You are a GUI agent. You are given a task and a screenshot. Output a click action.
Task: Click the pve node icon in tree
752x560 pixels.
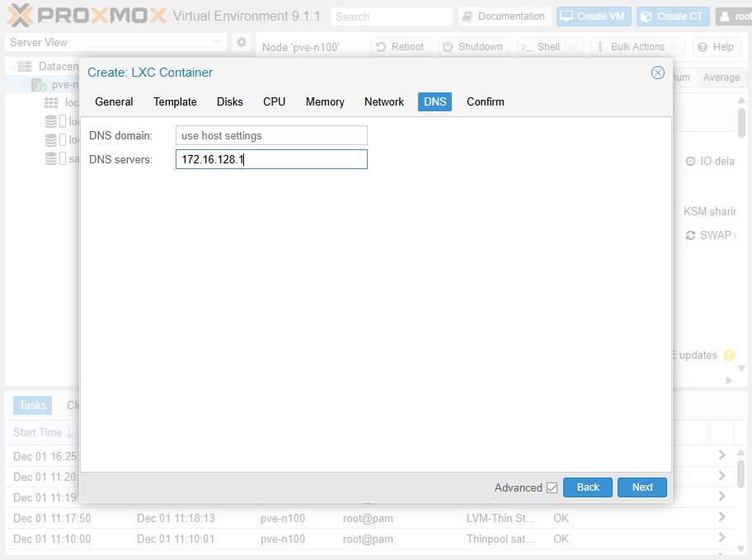39,85
